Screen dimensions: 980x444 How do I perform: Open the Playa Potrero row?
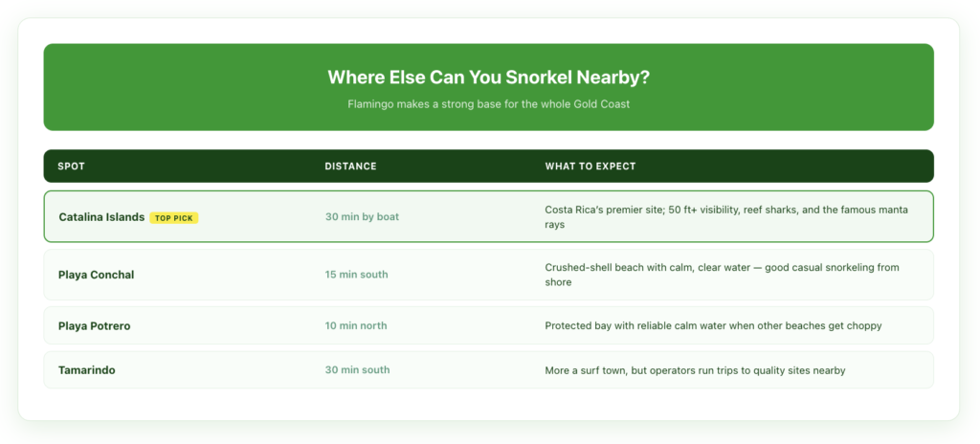pos(489,325)
